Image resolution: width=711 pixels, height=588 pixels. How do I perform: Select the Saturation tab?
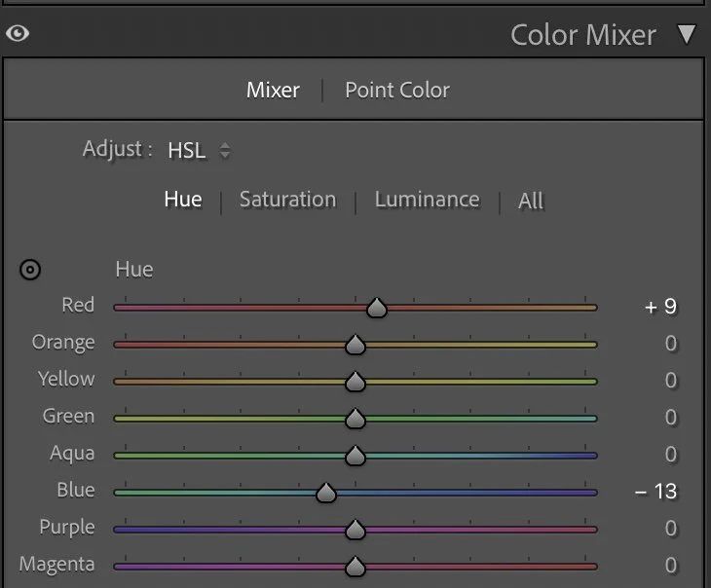[x=288, y=200]
